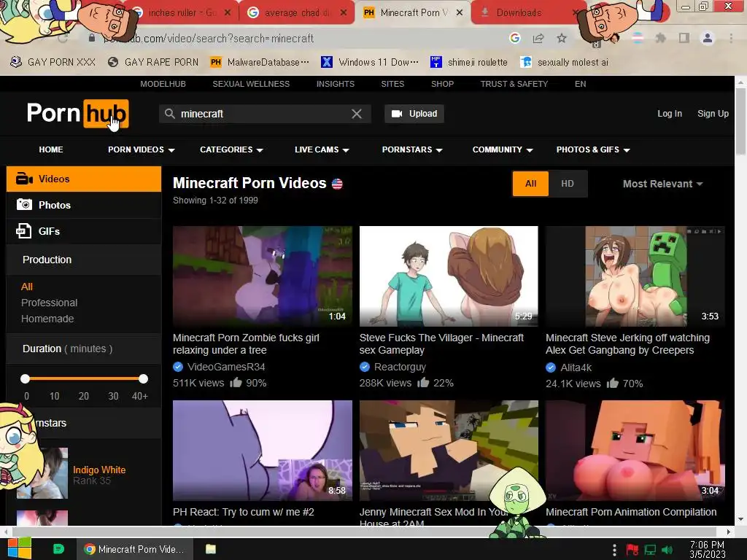Open the EN language selector
Image resolution: width=747 pixels, height=560 pixels.
click(x=580, y=84)
